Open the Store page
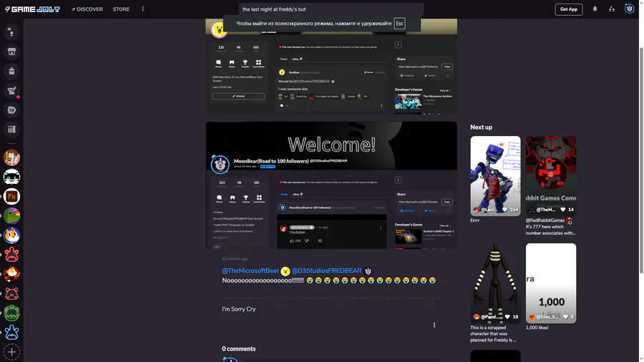 [121, 9]
